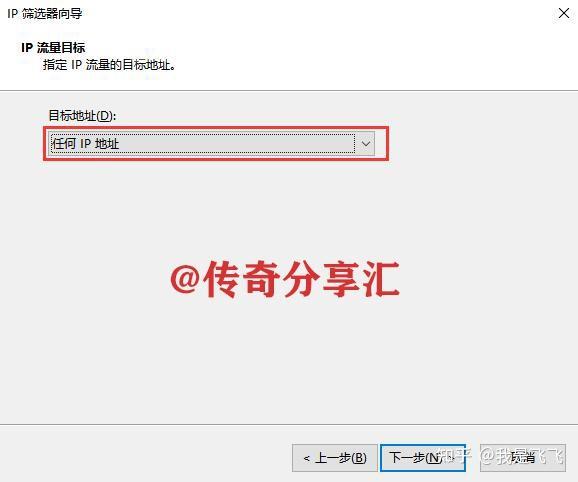The image size is (578, 482).
Task: Cancel the wizard with 取消 button
Action: (x=523, y=458)
